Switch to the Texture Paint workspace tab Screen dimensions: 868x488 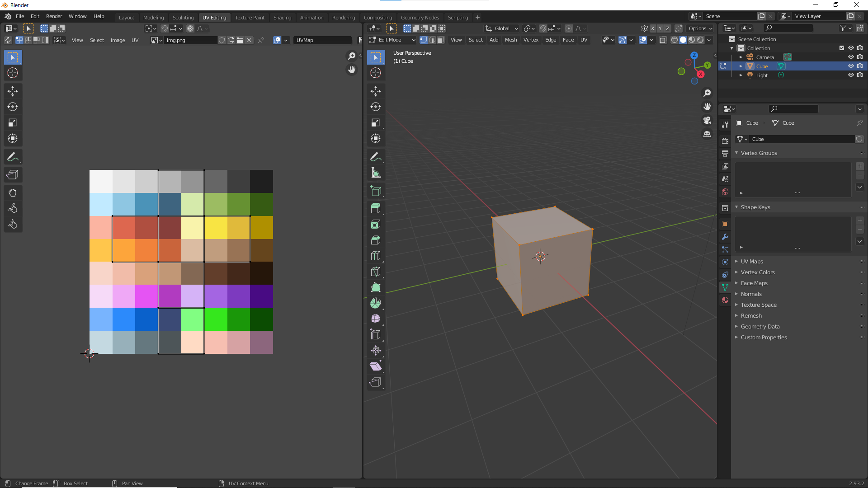(x=249, y=18)
